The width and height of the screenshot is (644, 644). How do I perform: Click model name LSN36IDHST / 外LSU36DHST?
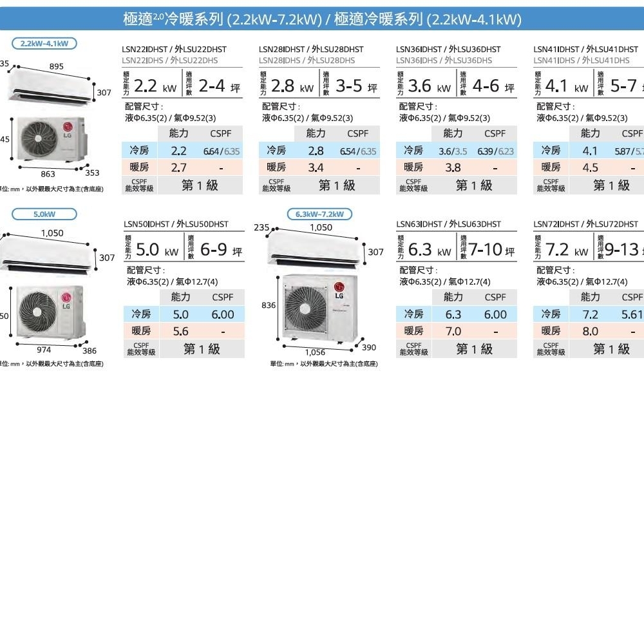pos(448,50)
